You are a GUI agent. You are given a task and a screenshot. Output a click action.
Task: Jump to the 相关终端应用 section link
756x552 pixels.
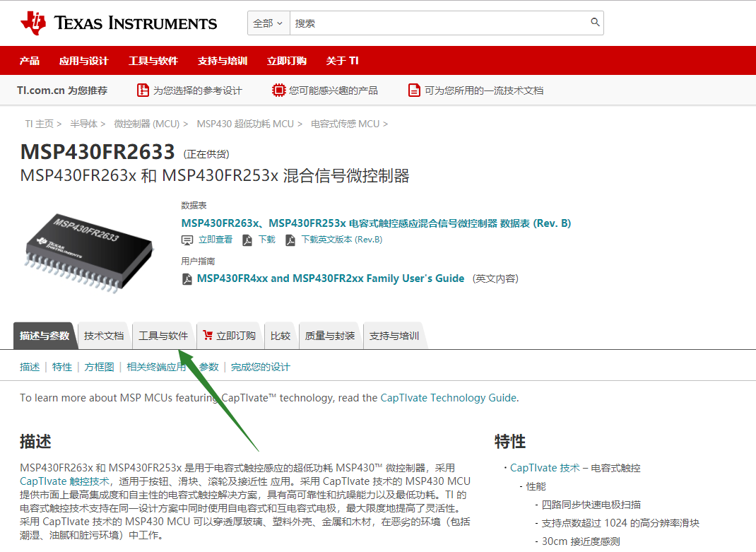click(x=156, y=368)
